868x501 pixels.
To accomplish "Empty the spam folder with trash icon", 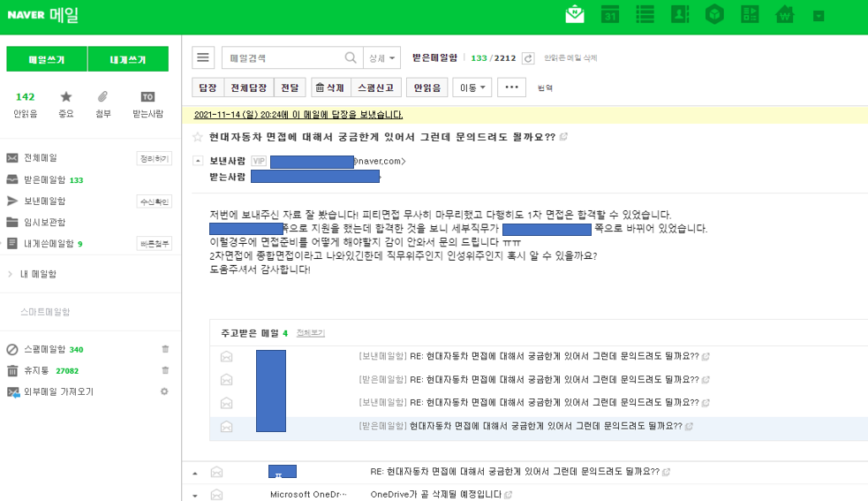I will pos(165,349).
